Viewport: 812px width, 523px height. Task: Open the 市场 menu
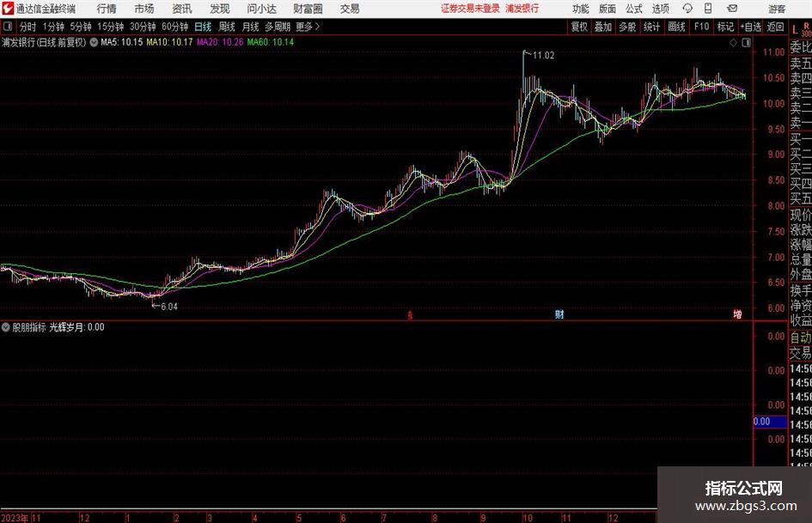(x=144, y=9)
